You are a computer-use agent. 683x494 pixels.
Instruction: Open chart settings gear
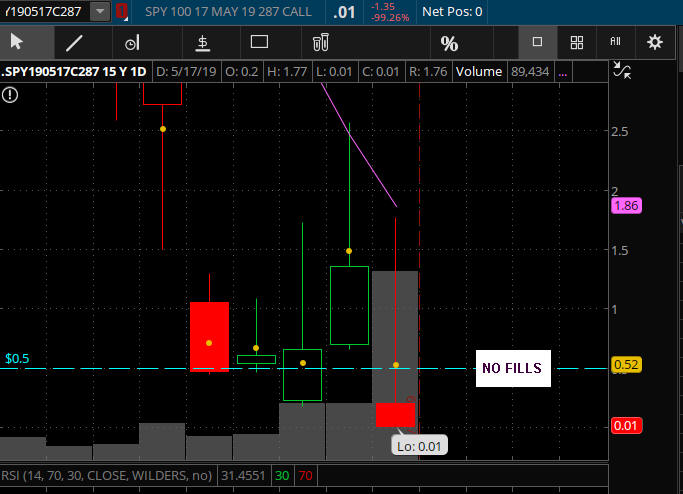click(655, 42)
